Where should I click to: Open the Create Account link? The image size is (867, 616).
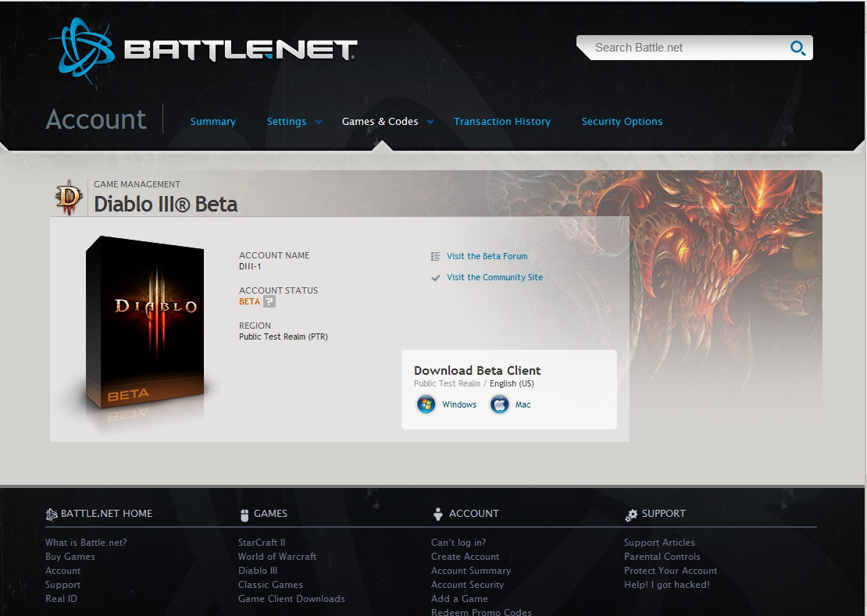coord(465,557)
